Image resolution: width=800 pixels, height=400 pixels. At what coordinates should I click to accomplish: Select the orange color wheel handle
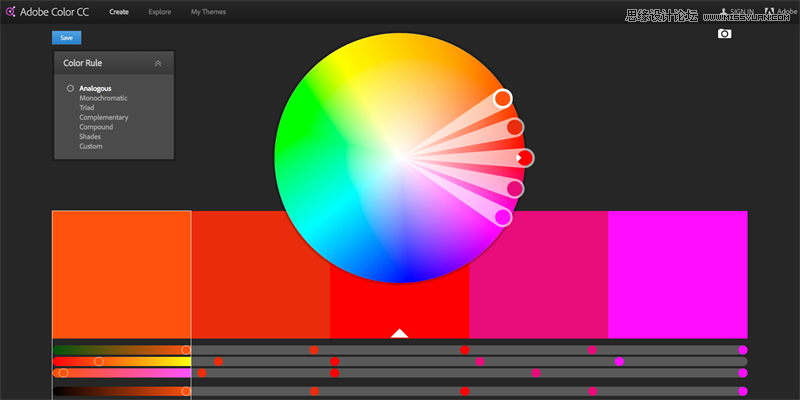coord(503,98)
